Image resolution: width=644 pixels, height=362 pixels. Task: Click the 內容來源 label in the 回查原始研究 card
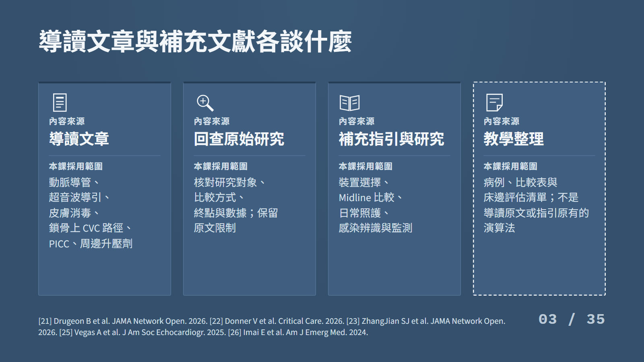pos(212,121)
